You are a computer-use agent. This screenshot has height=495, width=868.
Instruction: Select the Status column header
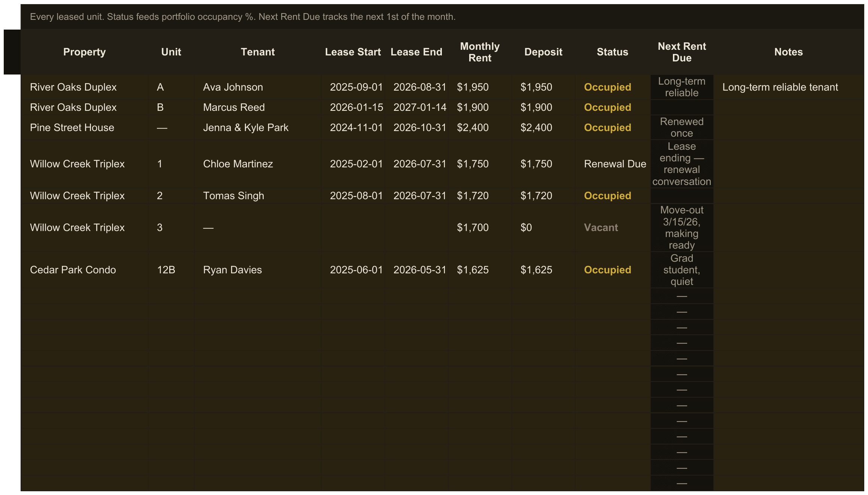(613, 52)
